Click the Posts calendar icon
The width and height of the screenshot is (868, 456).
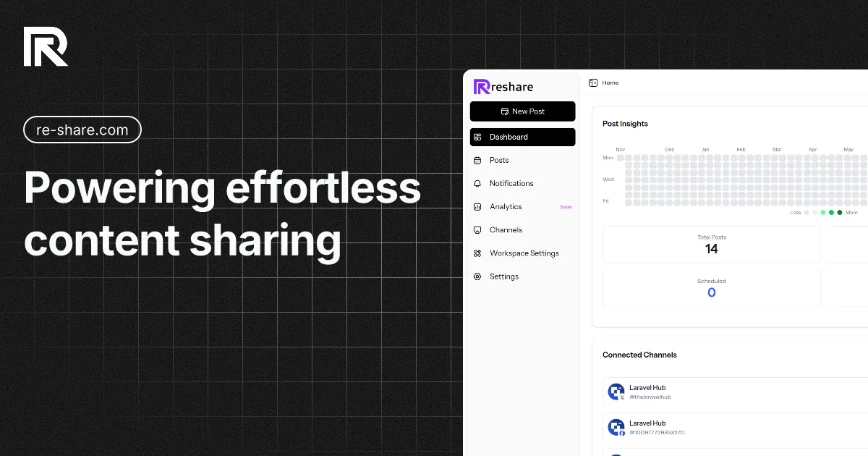(x=477, y=160)
